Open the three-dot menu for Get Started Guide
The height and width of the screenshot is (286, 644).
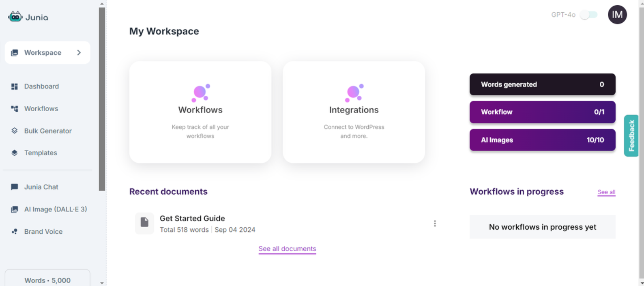(435, 224)
